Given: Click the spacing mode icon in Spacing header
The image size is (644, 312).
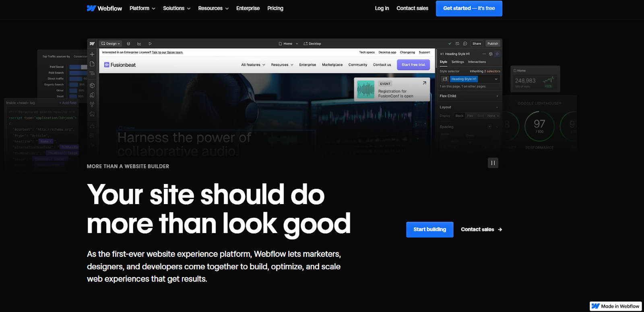Looking at the screenshot, I should [489, 127].
